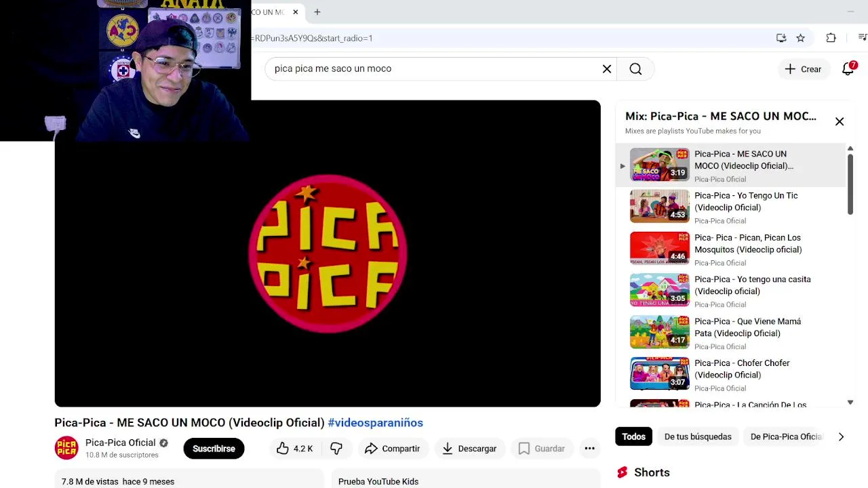868x488 pixels.
Task: Play Yo Tengo Un Tic thumbnail
Action: click(660, 206)
